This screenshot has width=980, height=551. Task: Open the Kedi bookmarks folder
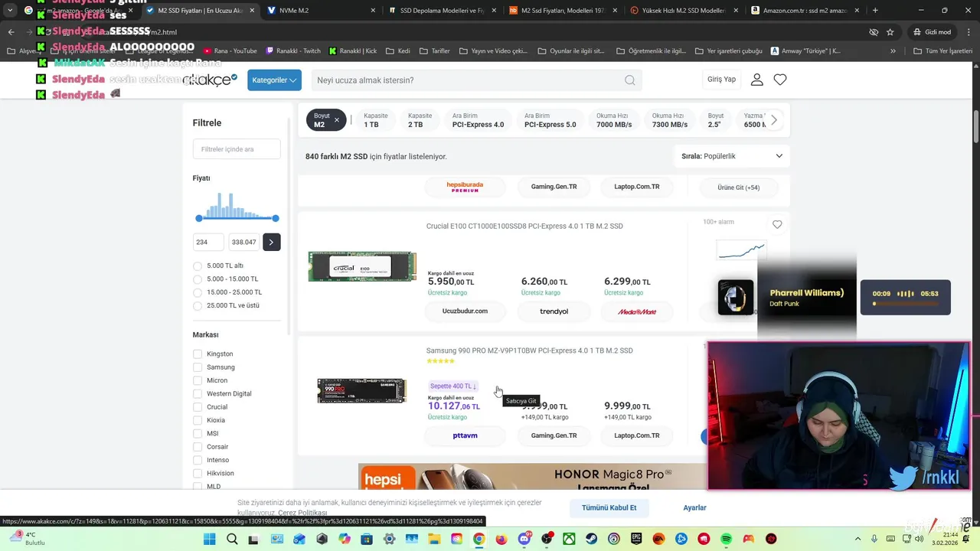398,51
